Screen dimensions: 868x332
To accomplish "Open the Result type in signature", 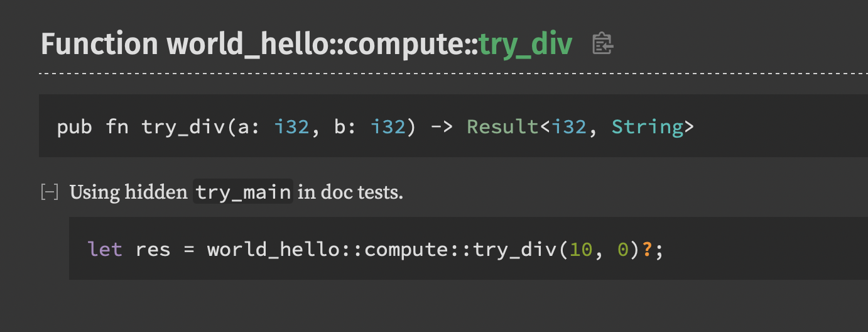I will [x=502, y=127].
